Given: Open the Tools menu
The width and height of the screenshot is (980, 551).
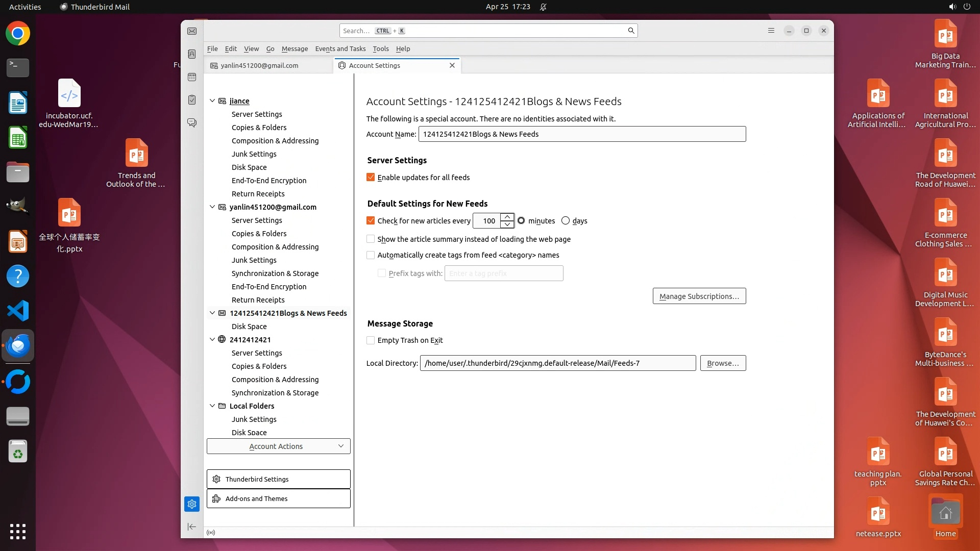Looking at the screenshot, I should pos(380,49).
